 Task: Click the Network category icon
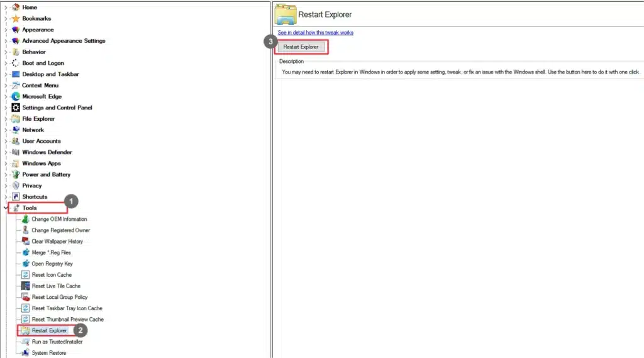[x=16, y=130]
